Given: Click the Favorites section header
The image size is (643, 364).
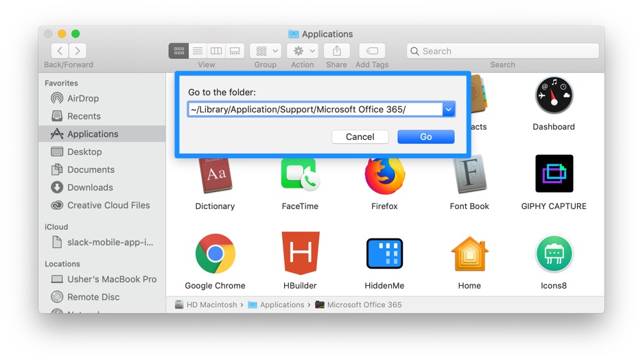Looking at the screenshot, I should [61, 83].
